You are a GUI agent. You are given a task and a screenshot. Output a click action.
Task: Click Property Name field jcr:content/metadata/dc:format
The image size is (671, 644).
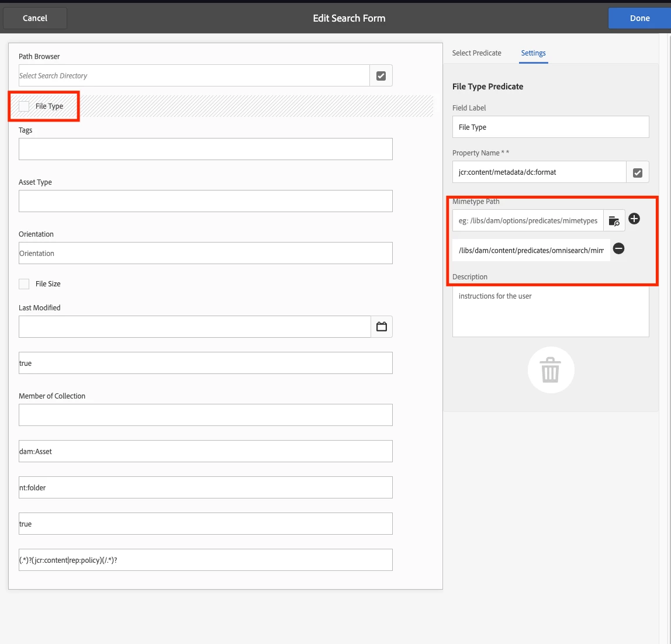click(539, 172)
